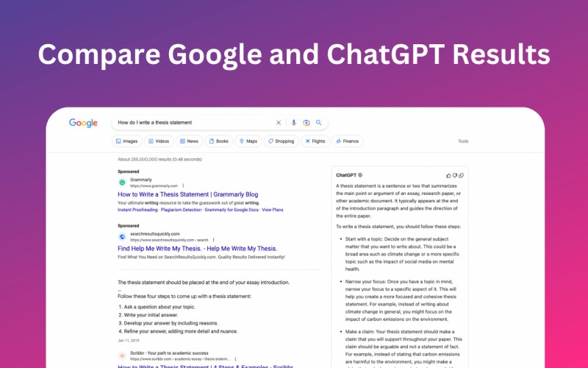Filter results by Images
Viewport: 588px width, 368px height.
coord(126,141)
